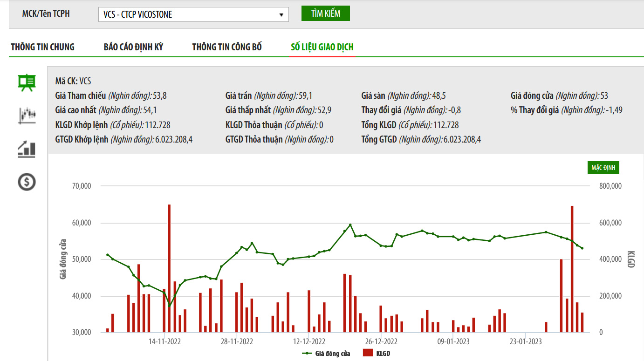Go to Thông tin công bố tab
The image size is (644, 361).
click(x=227, y=47)
